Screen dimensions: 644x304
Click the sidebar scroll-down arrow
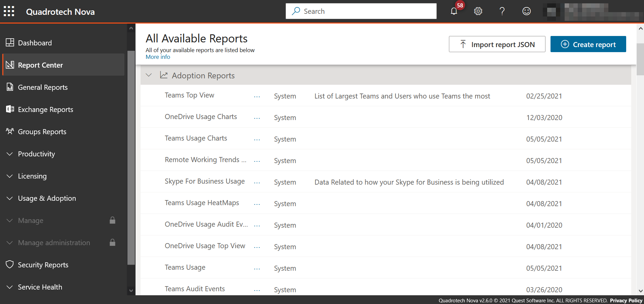tap(131, 290)
